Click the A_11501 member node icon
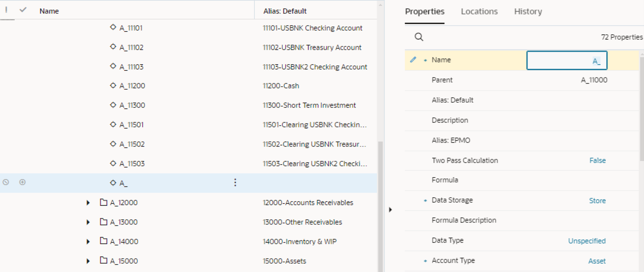The height and width of the screenshot is (272, 644). tap(113, 124)
